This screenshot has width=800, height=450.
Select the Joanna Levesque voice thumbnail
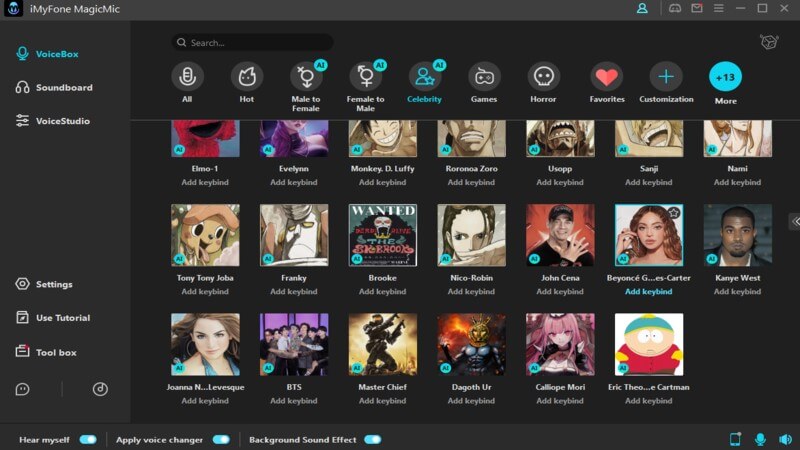pyautogui.click(x=205, y=344)
